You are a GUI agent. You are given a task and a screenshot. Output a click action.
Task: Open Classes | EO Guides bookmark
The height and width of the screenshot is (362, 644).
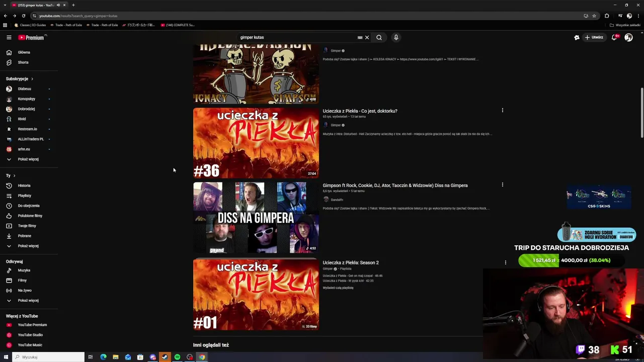tap(30, 25)
